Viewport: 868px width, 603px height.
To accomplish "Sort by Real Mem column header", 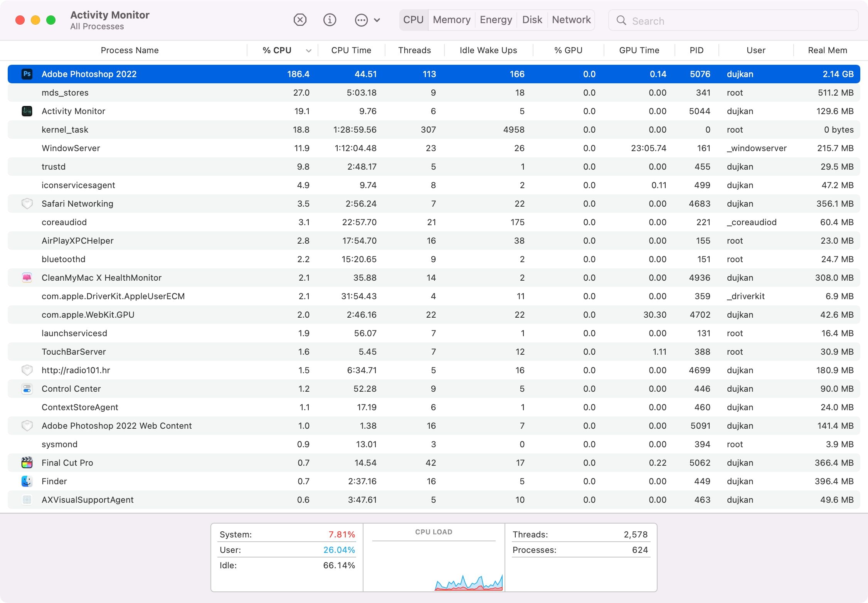I will (827, 50).
